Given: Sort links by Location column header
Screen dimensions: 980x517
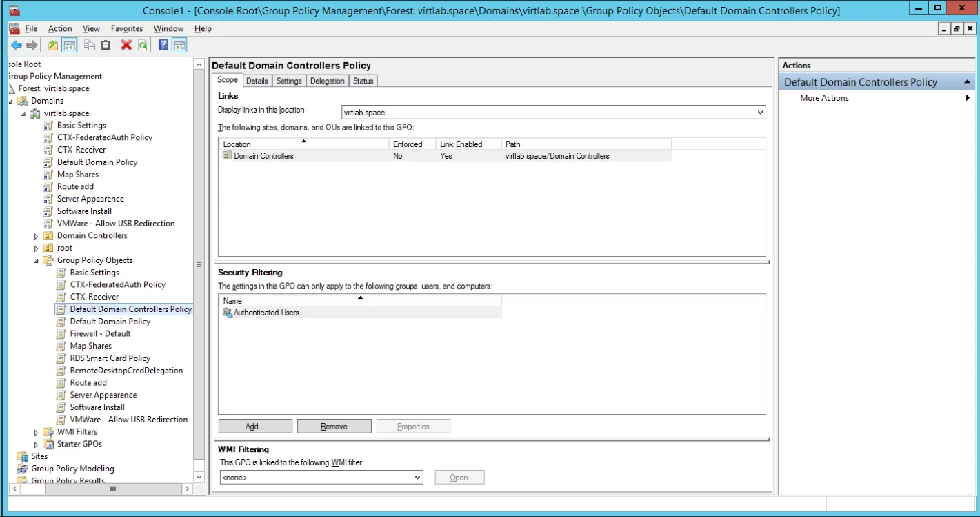Looking at the screenshot, I should [304, 144].
